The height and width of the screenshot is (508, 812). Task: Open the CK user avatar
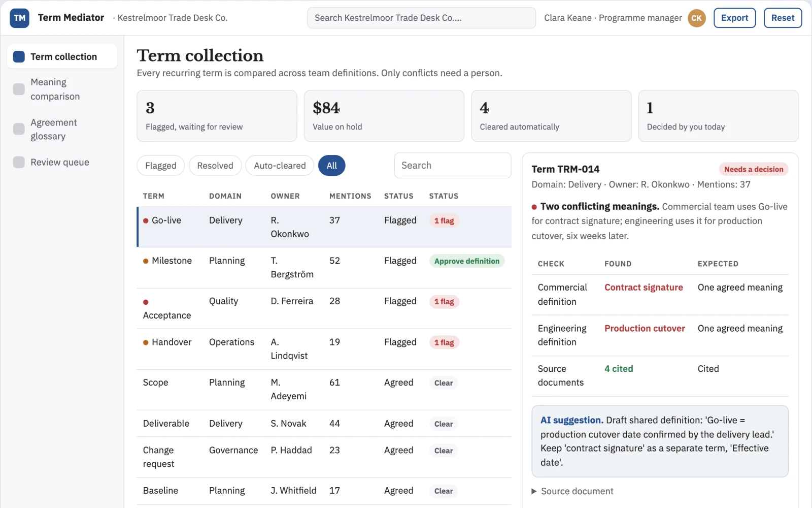pos(696,18)
